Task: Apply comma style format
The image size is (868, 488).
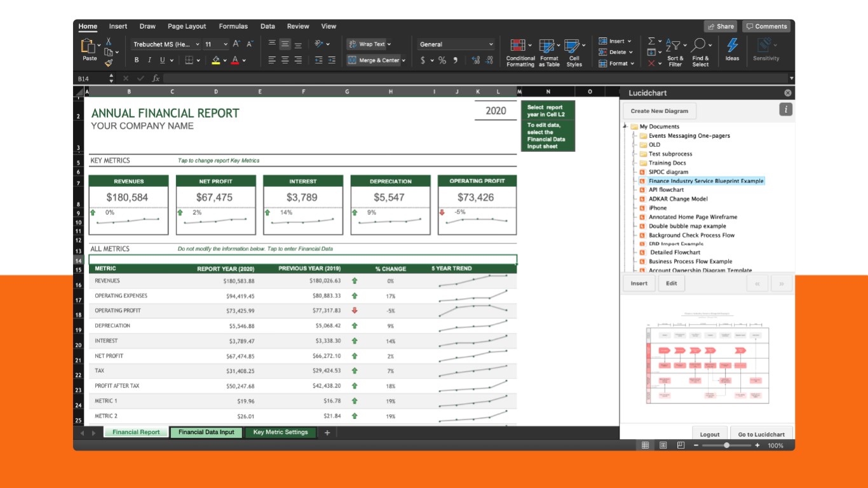Action: (456, 60)
